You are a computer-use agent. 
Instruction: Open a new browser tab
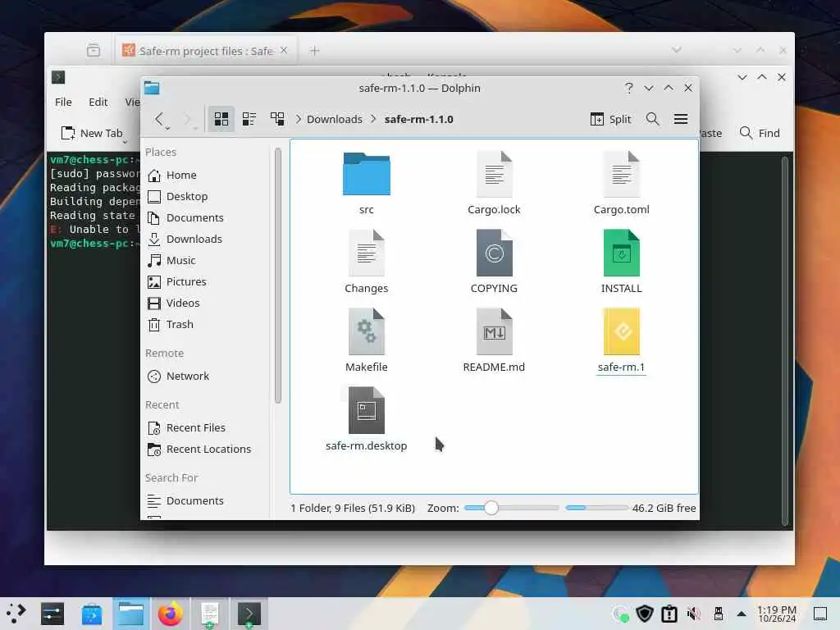click(314, 50)
